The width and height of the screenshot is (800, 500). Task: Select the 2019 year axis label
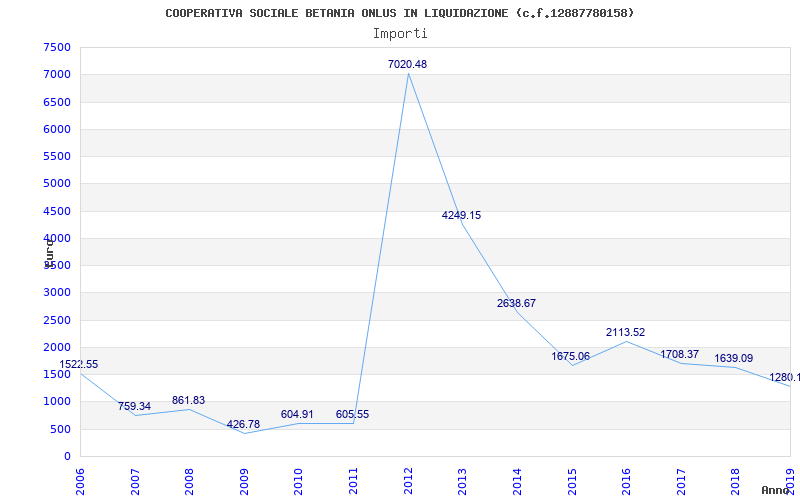tap(789, 479)
